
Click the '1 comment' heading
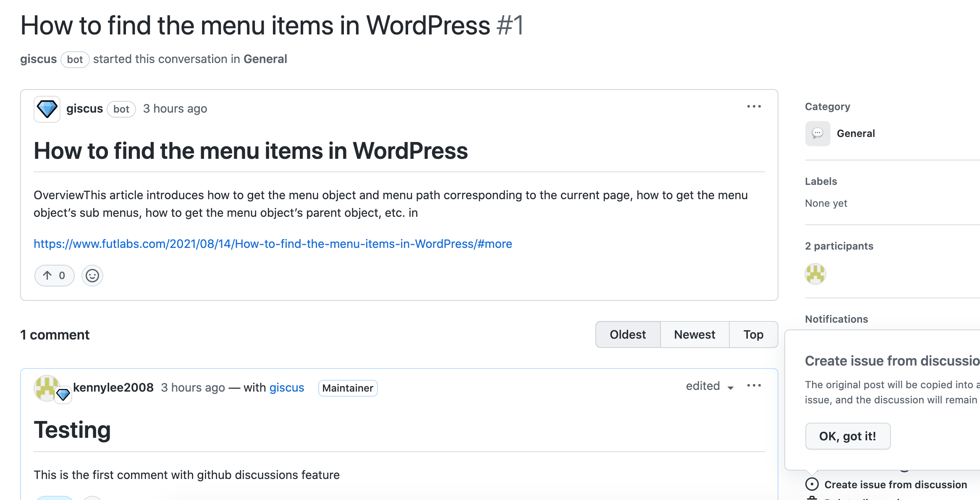(55, 335)
